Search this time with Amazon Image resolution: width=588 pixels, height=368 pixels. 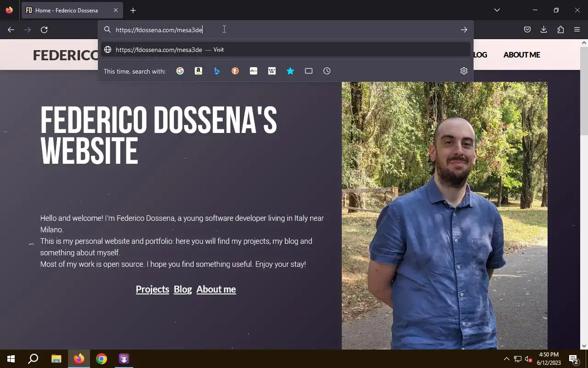point(198,71)
